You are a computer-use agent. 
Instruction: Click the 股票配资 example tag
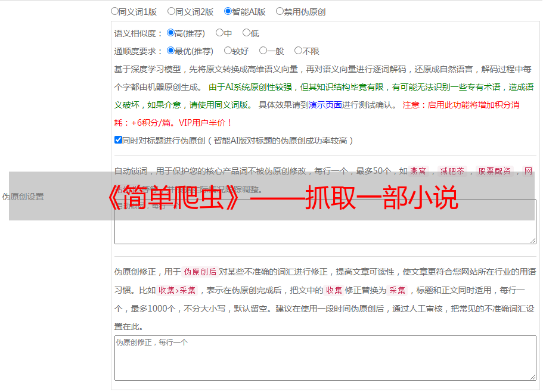(495, 171)
